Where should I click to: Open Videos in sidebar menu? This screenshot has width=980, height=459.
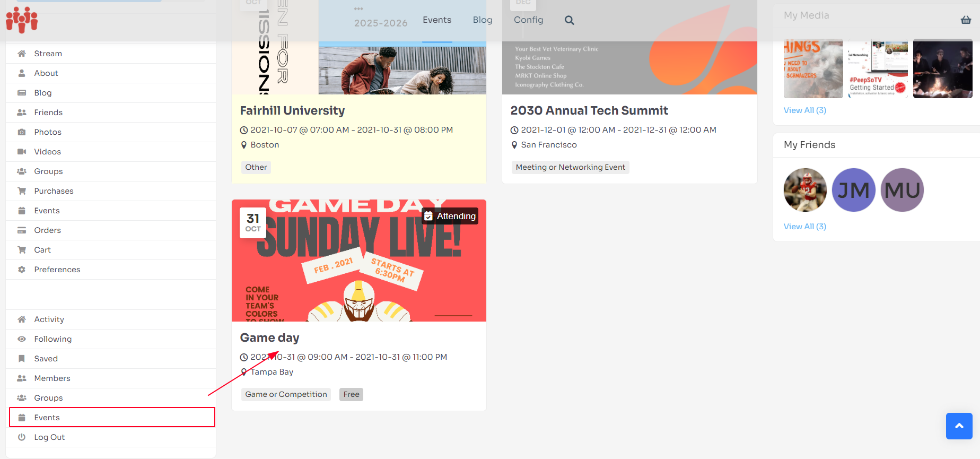click(x=111, y=152)
